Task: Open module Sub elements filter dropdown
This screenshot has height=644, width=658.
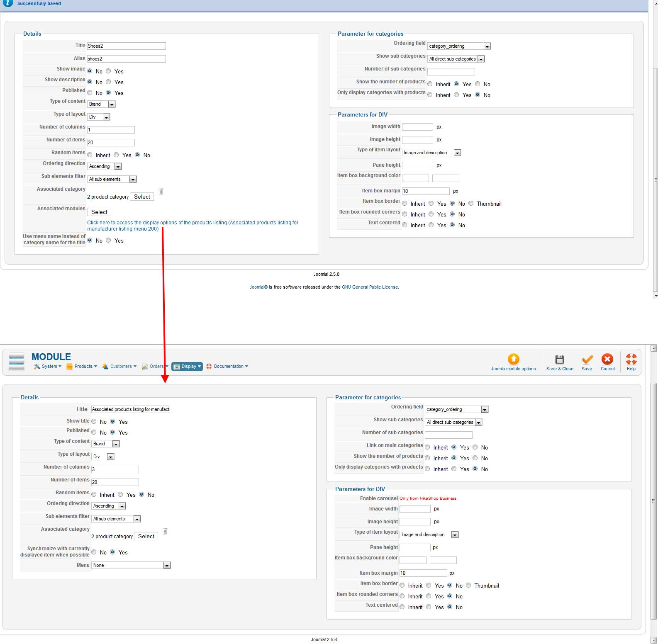Action: tap(116, 519)
